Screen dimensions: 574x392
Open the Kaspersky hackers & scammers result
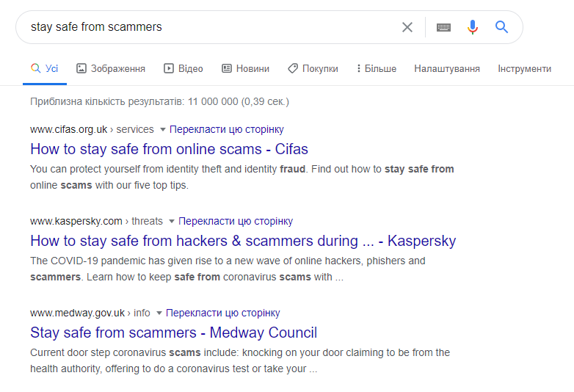[243, 241]
